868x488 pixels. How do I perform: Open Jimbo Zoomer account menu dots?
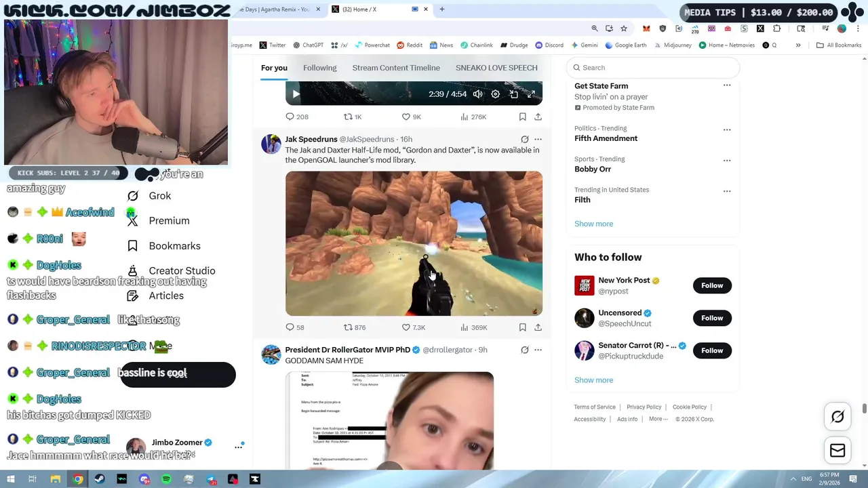point(239,447)
